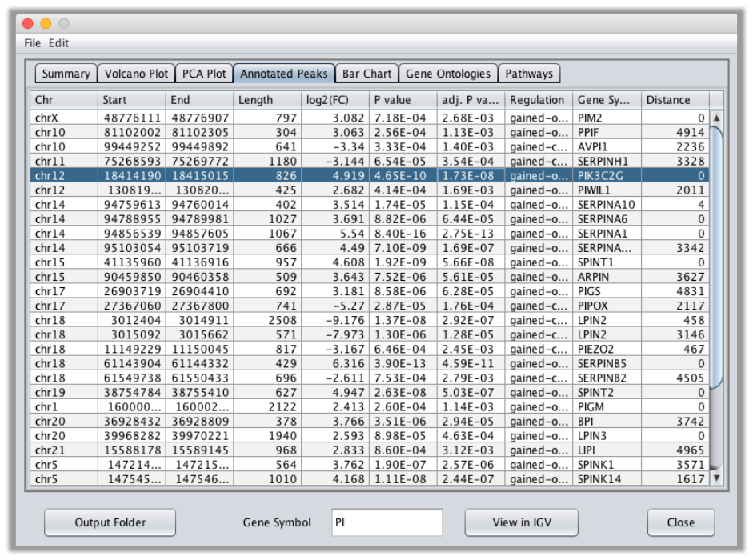Sort by the P value column header
The image size is (753, 560).
pos(403,100)
